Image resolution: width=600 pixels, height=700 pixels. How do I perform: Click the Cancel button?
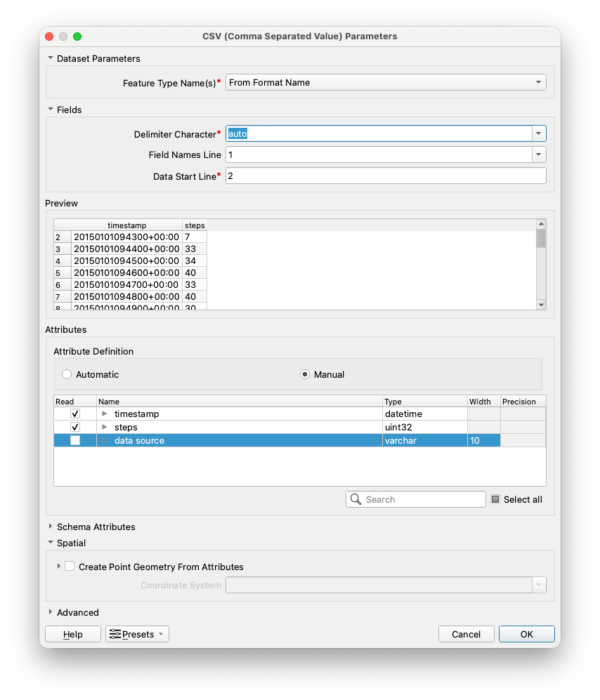click(466, 634)
